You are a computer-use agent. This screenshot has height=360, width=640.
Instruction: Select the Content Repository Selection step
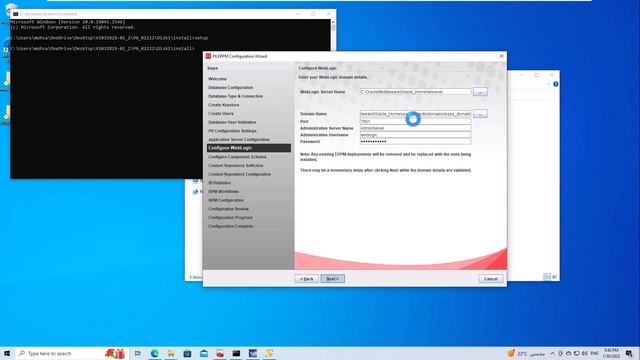pyautogui.click(x=236, y=165)
